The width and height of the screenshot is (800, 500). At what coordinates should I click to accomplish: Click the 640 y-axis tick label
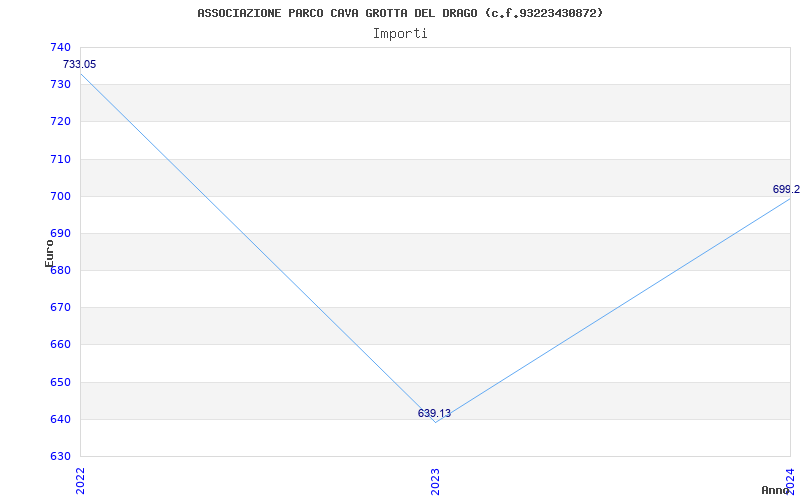click(60, 420)
